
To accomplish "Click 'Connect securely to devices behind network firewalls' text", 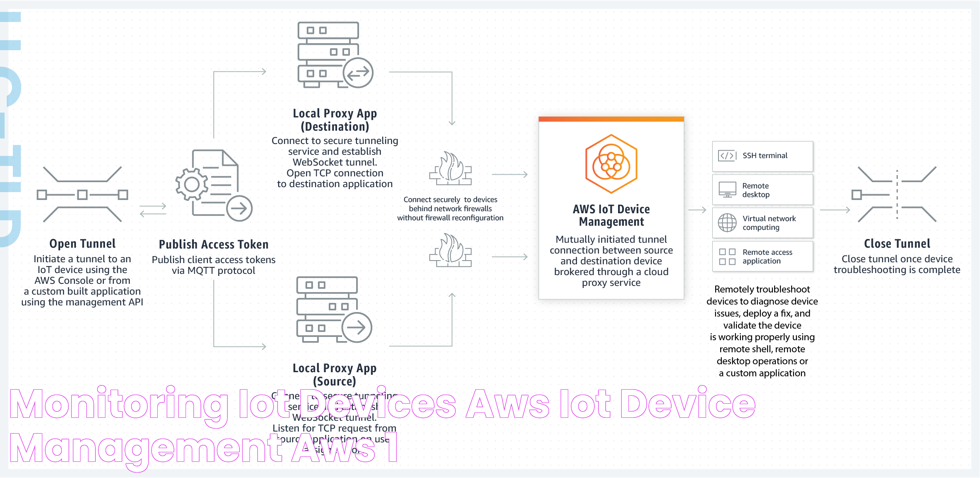I will (x=450, y=209).
